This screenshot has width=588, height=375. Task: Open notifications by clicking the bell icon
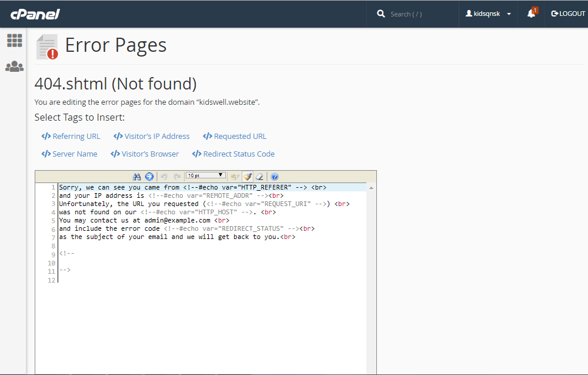(x=531, y=14)
